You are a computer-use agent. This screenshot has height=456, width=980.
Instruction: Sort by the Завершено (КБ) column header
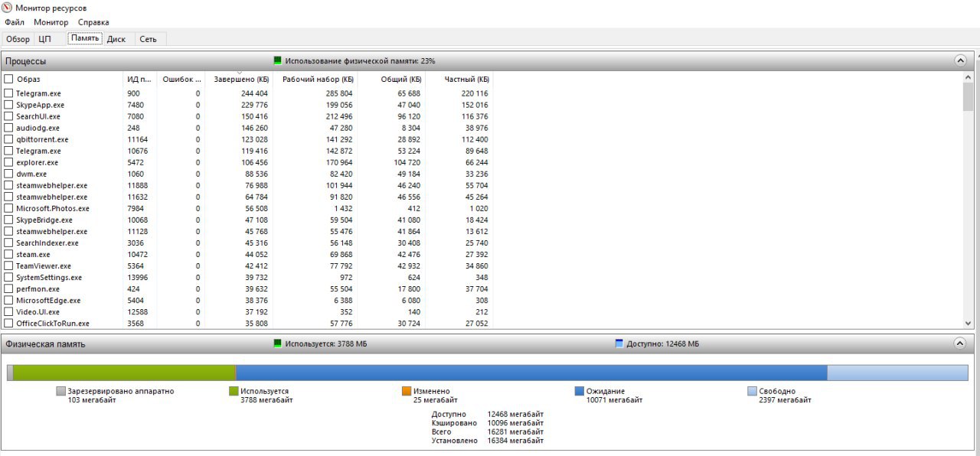[239, 79]
